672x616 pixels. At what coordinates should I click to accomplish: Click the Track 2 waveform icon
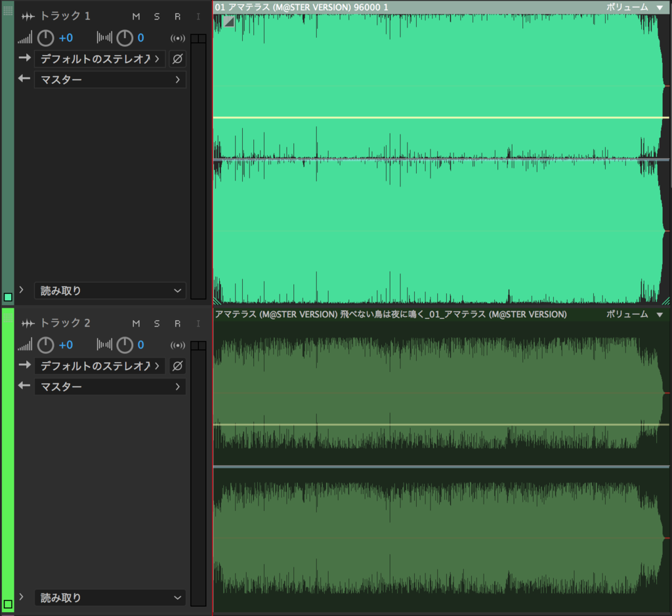coord(28,324)
